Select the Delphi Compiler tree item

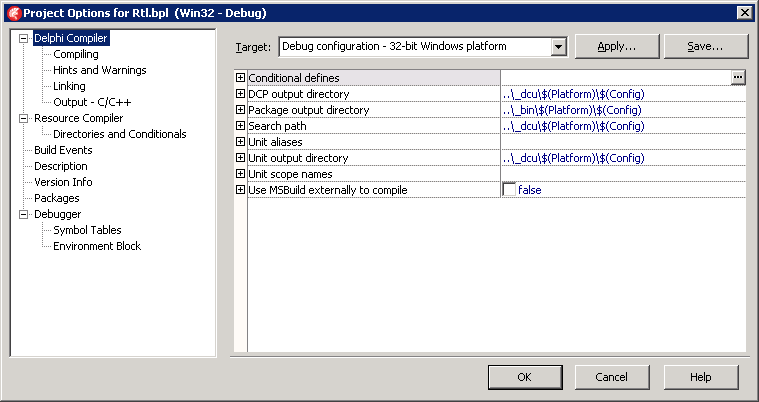(x=71, y=38)
